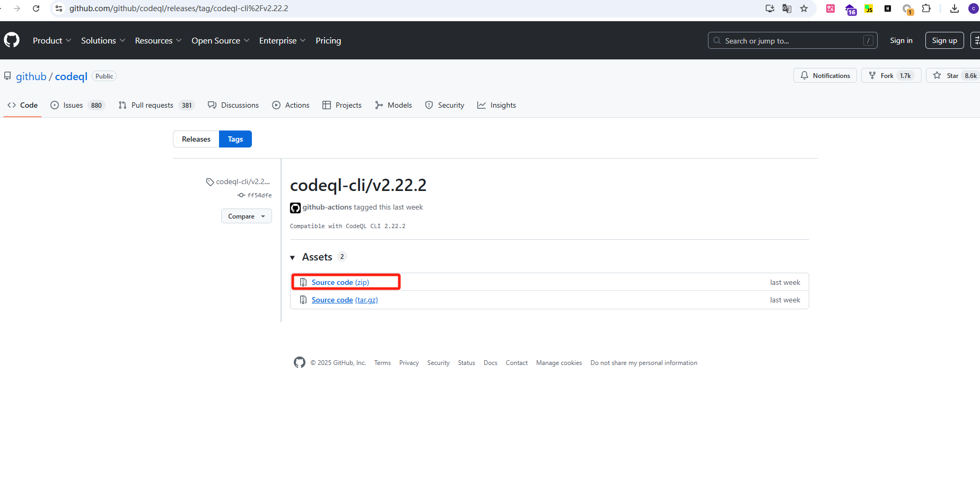Focus the Search or jump to field
Image resolution: width=980 pixels, height=487 pixels.
tap(792, 40)
